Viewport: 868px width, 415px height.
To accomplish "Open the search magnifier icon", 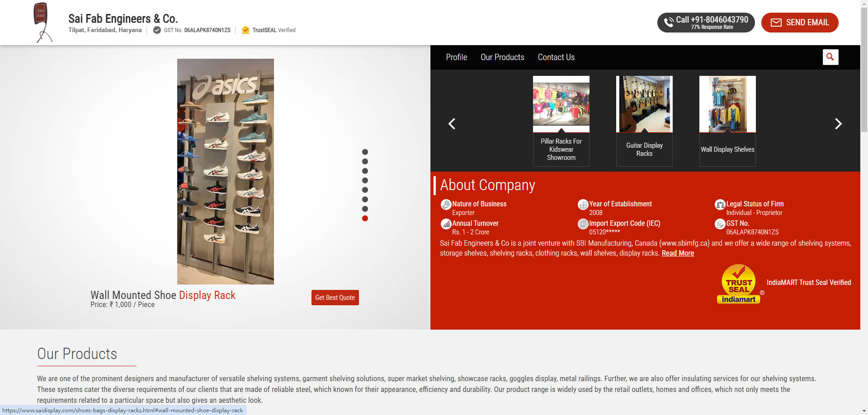I will (830, 57).
